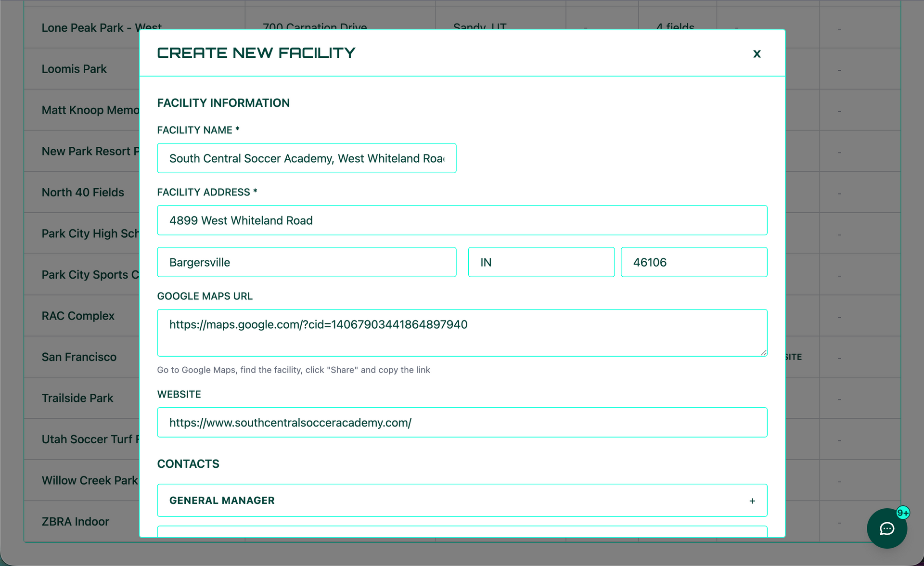
Task: Edit the street address field
Action: 462,220
